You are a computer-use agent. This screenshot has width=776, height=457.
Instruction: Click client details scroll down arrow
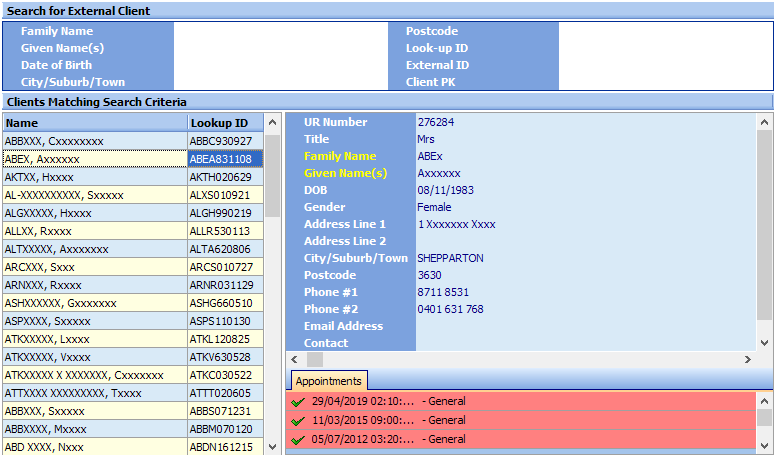click(764, 343)
